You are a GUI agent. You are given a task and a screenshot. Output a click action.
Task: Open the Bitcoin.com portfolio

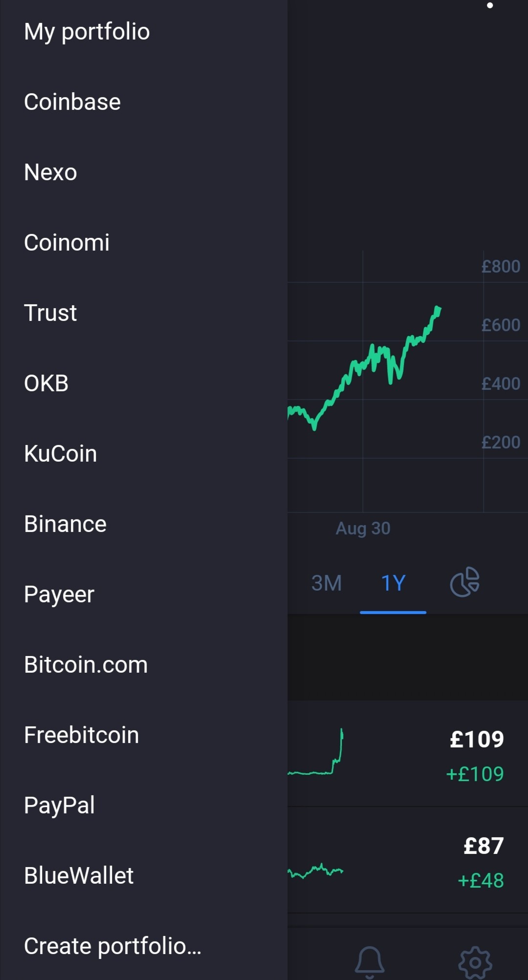(x=144, y=665)
